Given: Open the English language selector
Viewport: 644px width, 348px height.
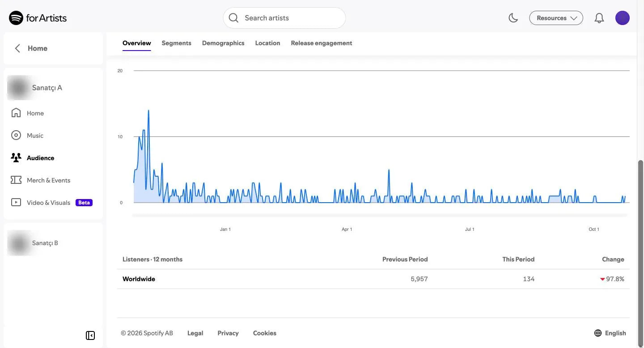Looking at the screenshot, I should coord(610,333).
